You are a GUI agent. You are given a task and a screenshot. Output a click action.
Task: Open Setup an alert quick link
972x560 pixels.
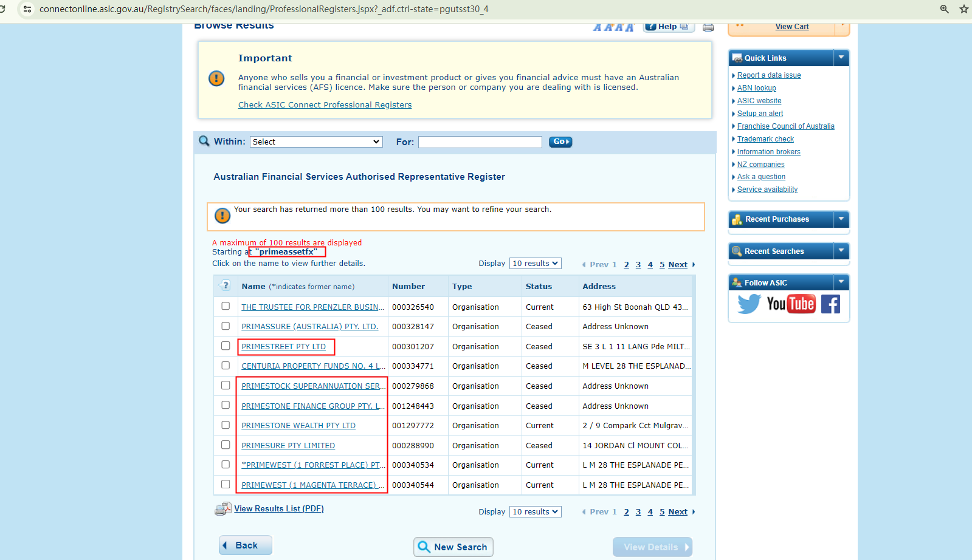coord(760,114)
